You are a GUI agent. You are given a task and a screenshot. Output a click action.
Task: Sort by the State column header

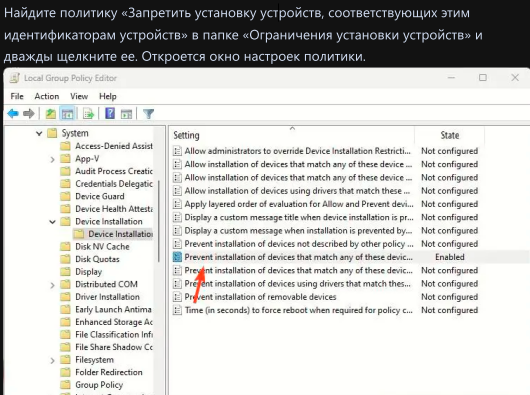(450, 135)
